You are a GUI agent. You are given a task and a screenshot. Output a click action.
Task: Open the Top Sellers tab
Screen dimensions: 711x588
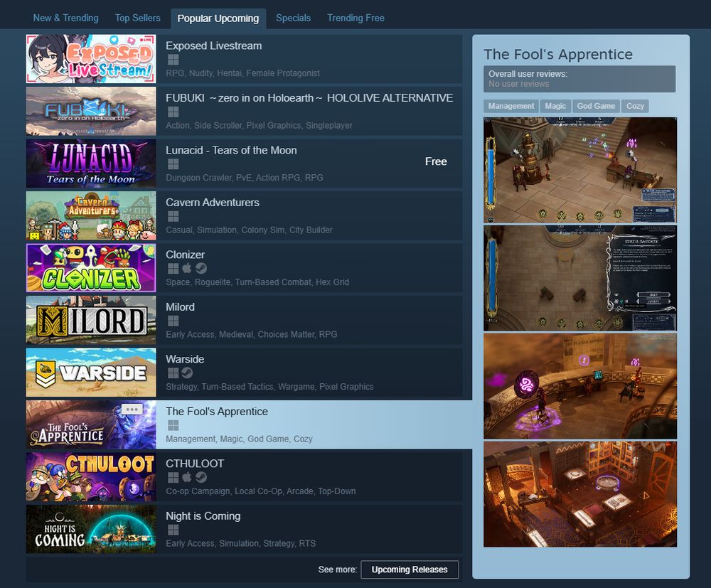point(137,18)
